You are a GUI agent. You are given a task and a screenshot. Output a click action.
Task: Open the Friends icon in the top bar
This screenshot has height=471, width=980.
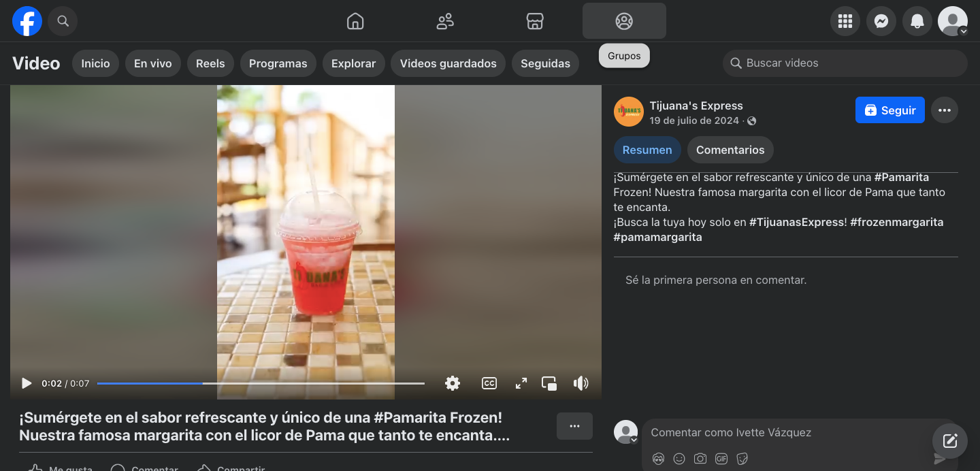coord(445,21)
